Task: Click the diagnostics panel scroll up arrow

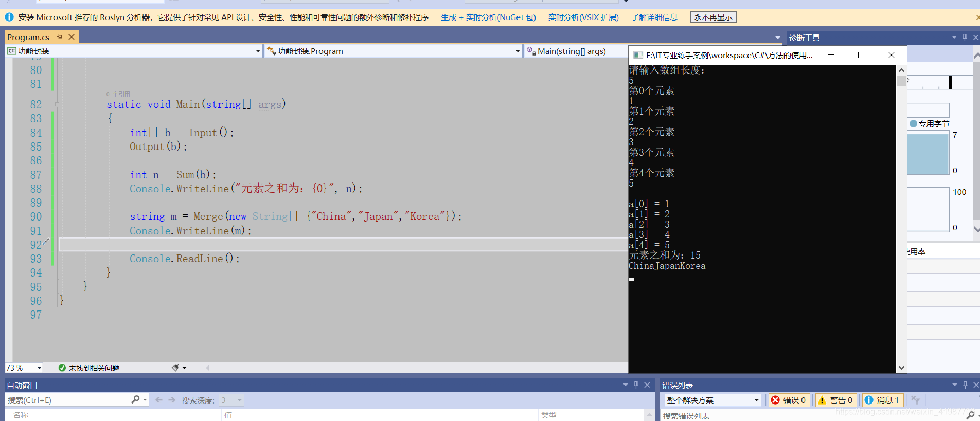Action: click(x=976, y=54)
